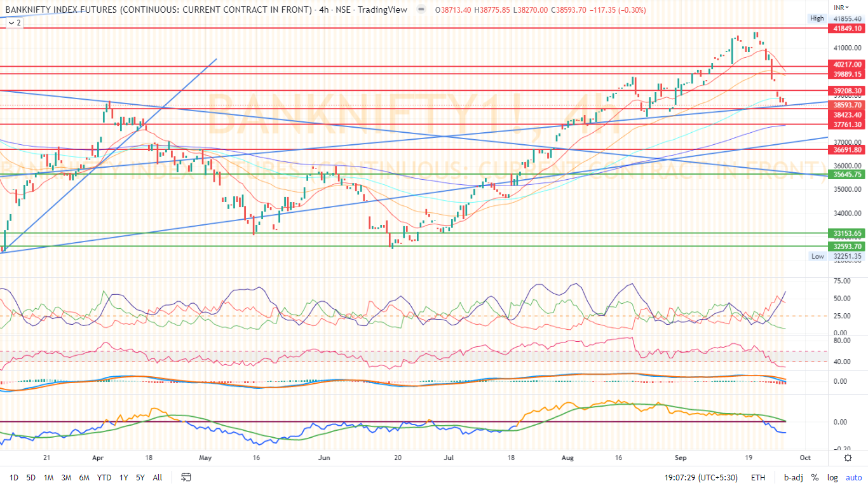Image resolution: width=868 pixels, height=488 pixels.
Task: Click the red 38423.40 price label
Action: pos(846,115)
